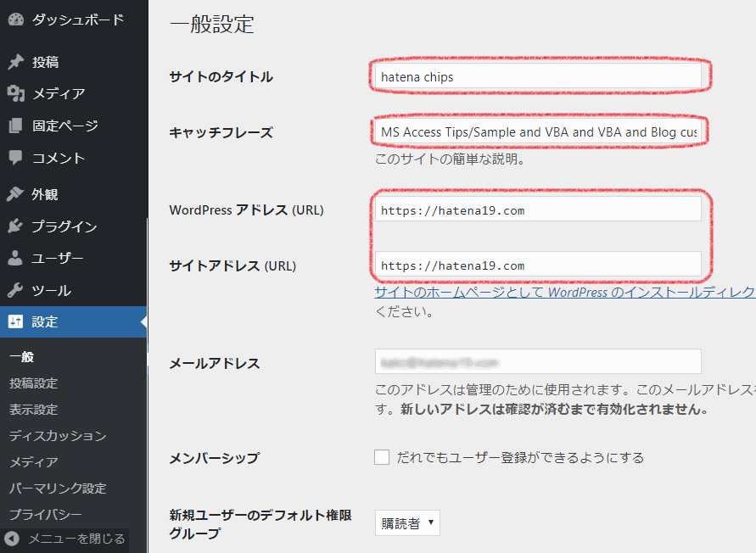The image size is (756, 553).
Task: Open 投稿設定 submenu
Action: [x=33, y=383]
